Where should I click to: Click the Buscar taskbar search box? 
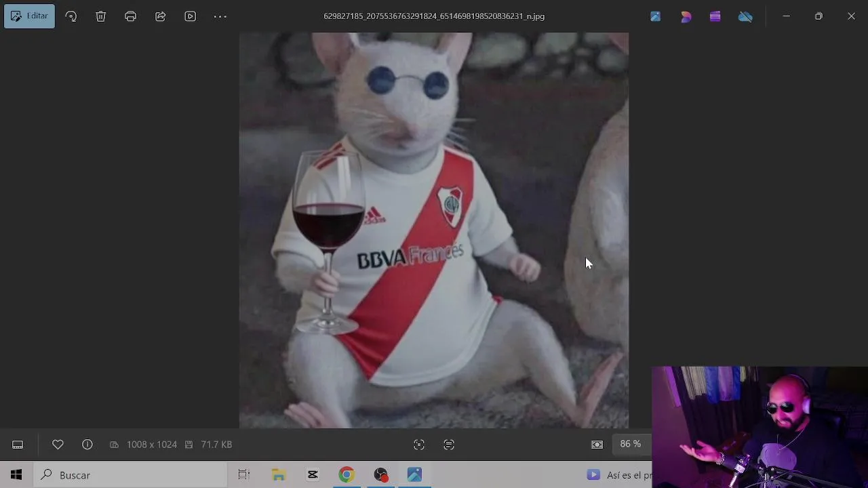point(130,475)
